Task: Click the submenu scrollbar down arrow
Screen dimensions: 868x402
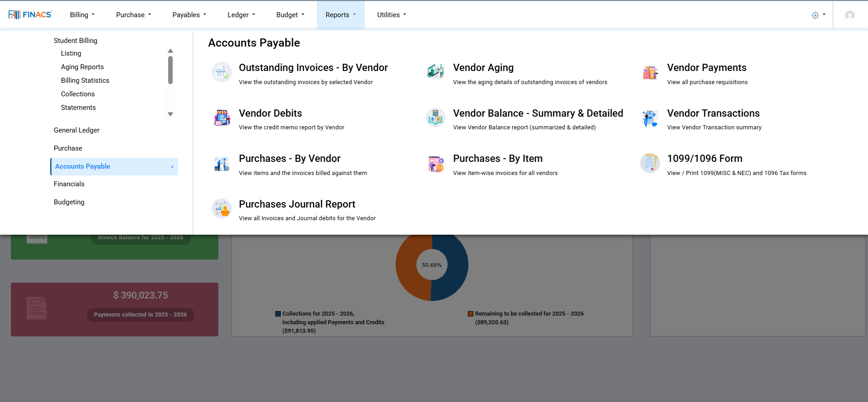Action: tap(170, 114)
